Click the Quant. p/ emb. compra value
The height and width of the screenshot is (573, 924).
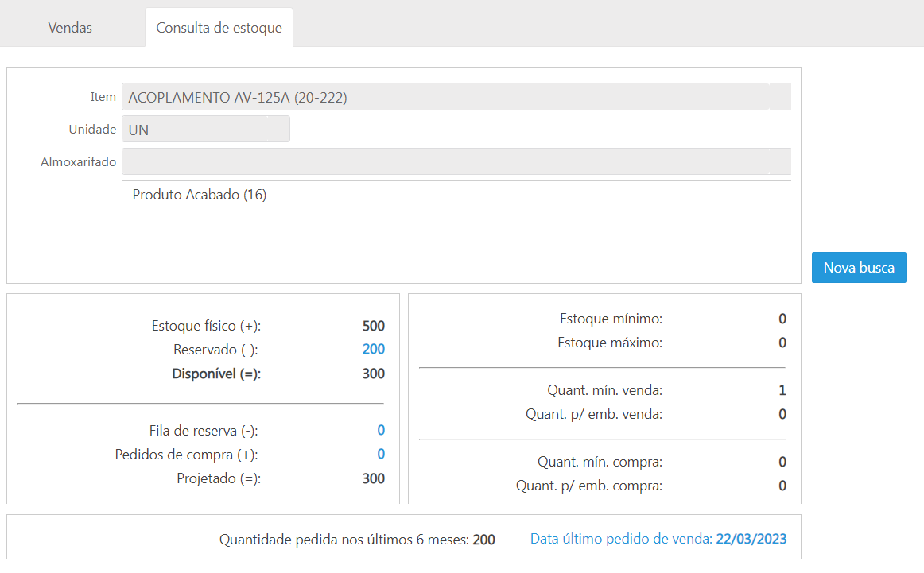point(782,486)
